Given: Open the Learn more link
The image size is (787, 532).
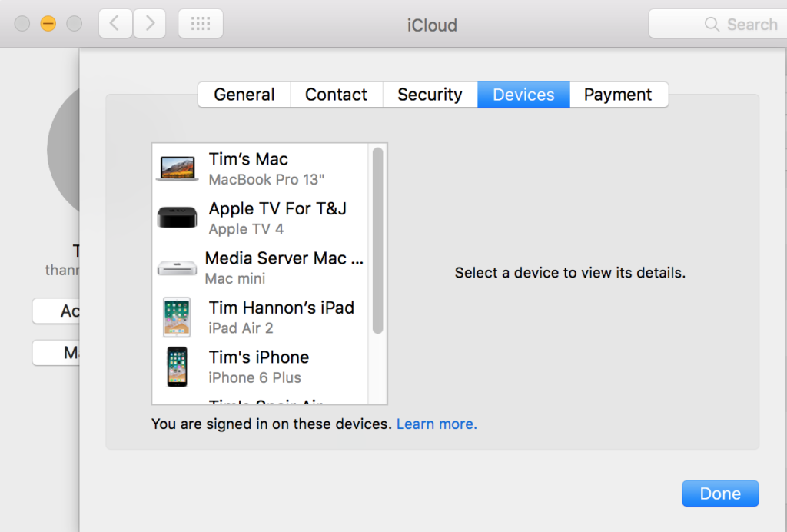Looking at the screenshot, I should coord(437,424).
